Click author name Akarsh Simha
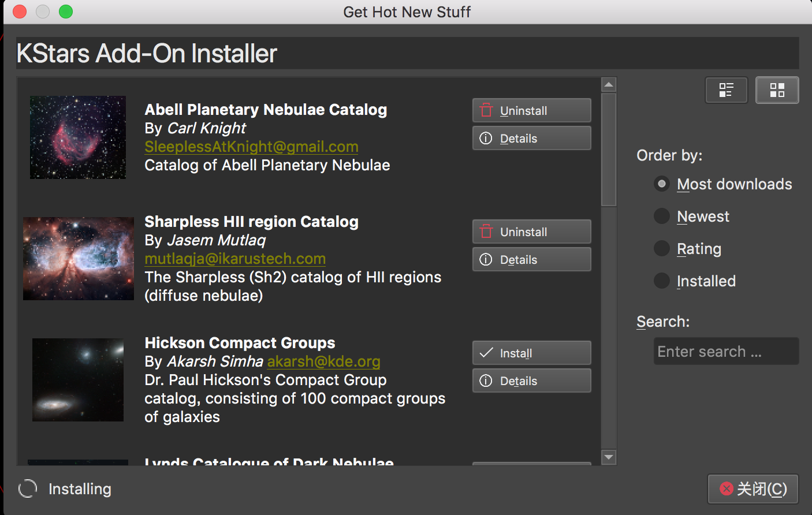The height and width of the screenshot is (515, 812). coord(215,361)
